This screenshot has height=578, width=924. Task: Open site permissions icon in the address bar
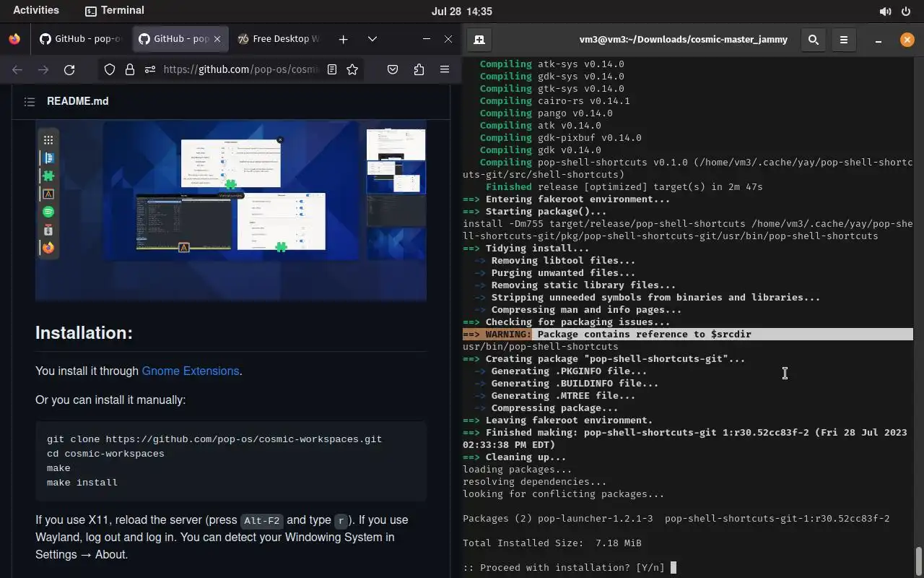(x=149, y=69)
